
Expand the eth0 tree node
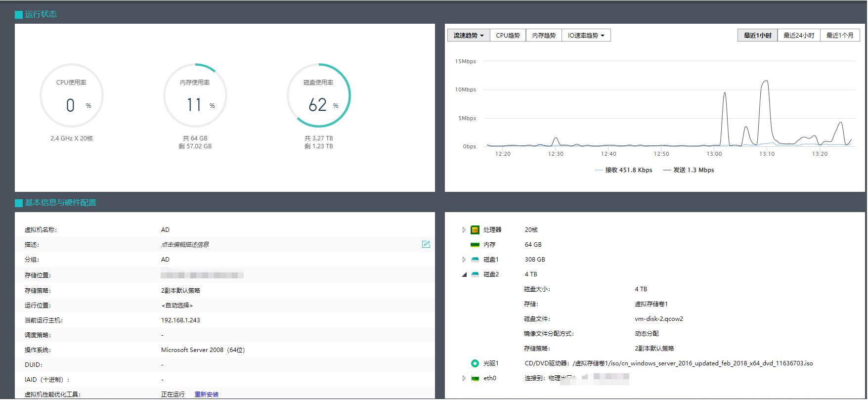click(x=464, y=378)
